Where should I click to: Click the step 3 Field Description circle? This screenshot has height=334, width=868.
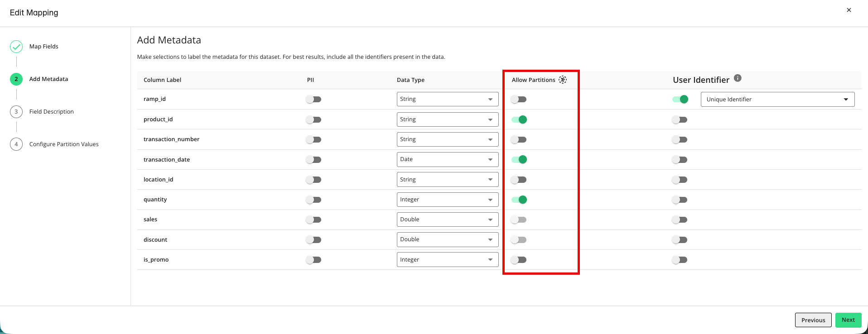[16, 112]
